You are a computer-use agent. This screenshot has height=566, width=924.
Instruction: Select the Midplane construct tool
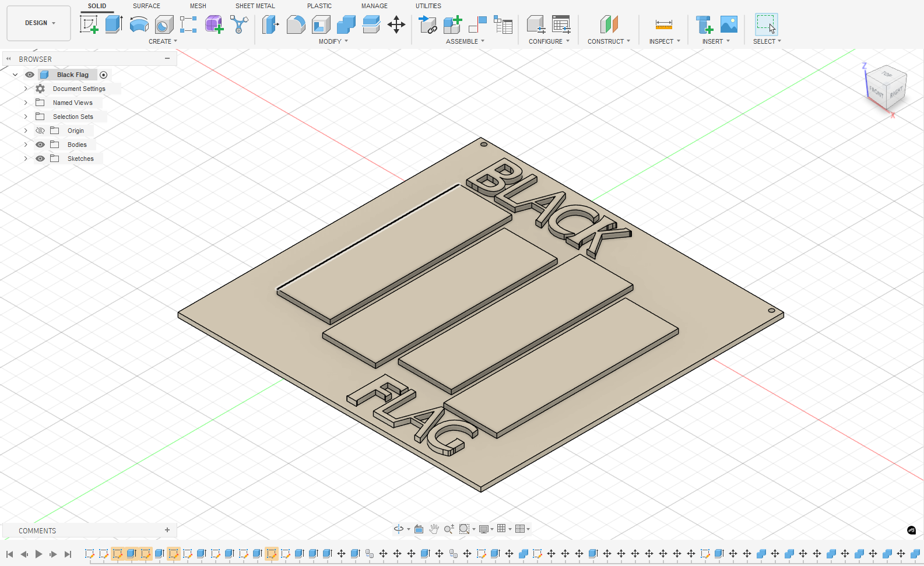pos(609,24)
